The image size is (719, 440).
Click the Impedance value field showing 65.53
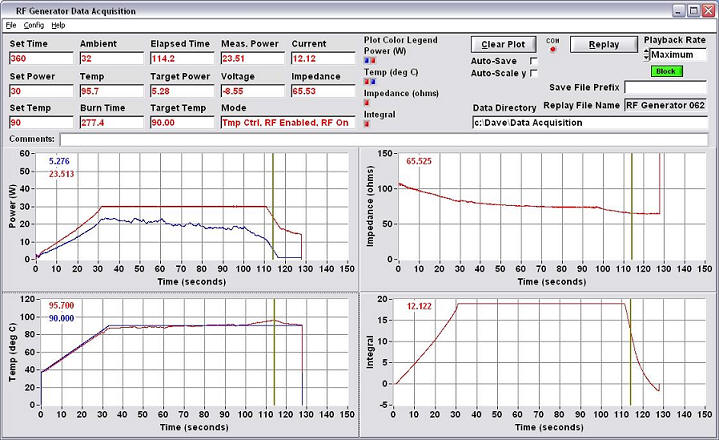click(x=323, y=91)
